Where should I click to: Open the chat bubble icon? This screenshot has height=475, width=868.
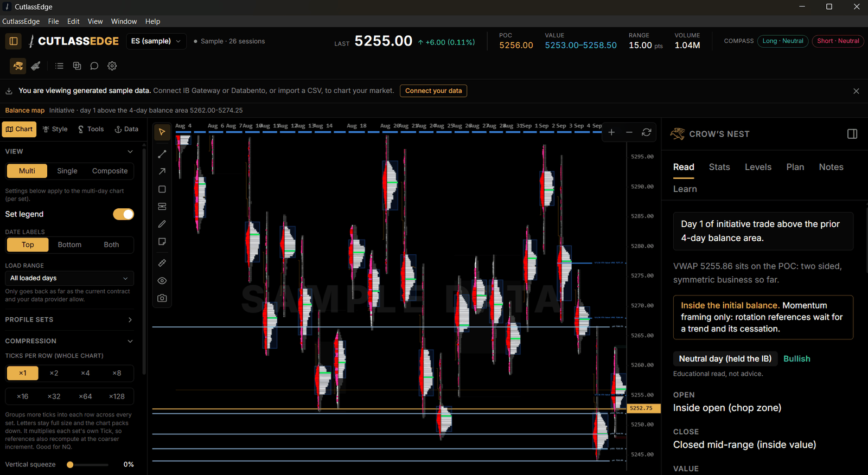tap(94, 66)
